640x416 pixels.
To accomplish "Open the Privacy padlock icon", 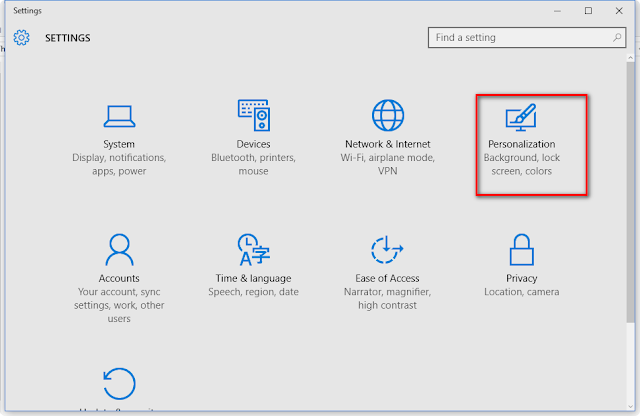I will [x=521, y=249].
